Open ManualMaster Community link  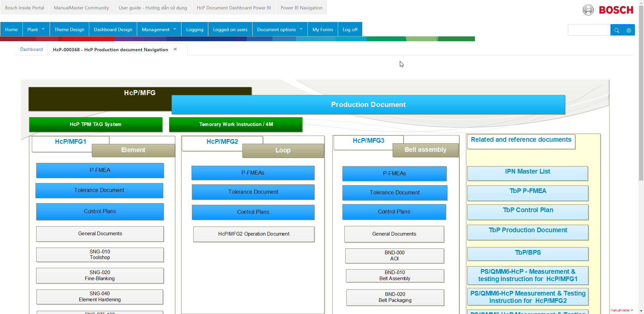[82, 7]
